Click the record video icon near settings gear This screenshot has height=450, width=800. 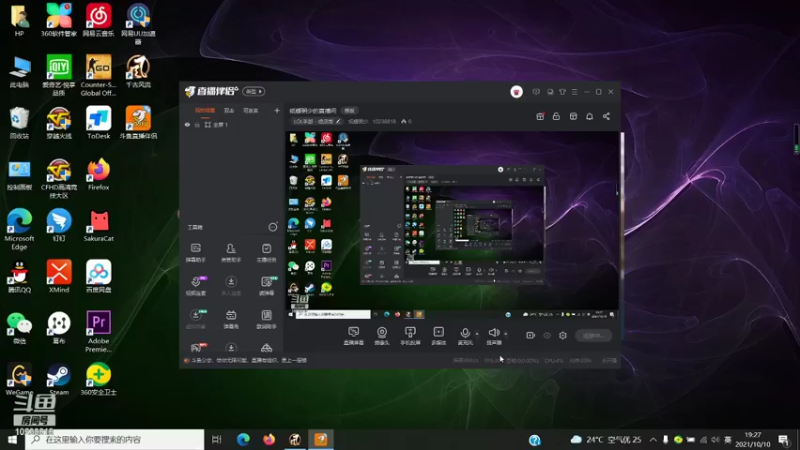pyautogui.click(x=531, y=335)
